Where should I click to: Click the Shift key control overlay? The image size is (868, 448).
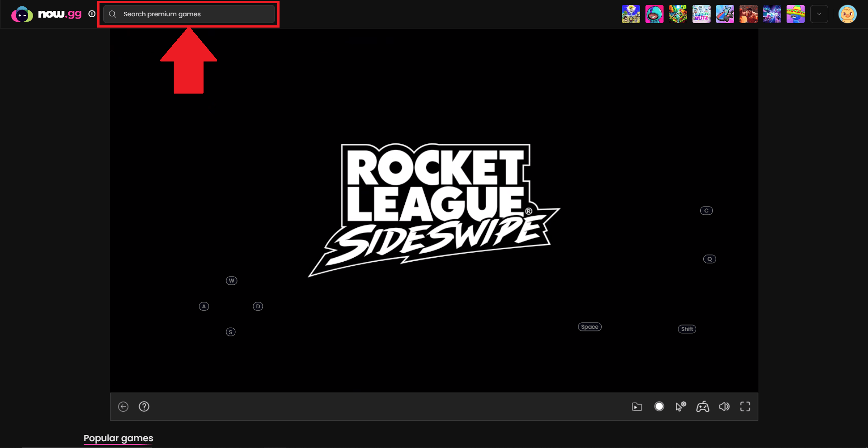coord(687,329)
